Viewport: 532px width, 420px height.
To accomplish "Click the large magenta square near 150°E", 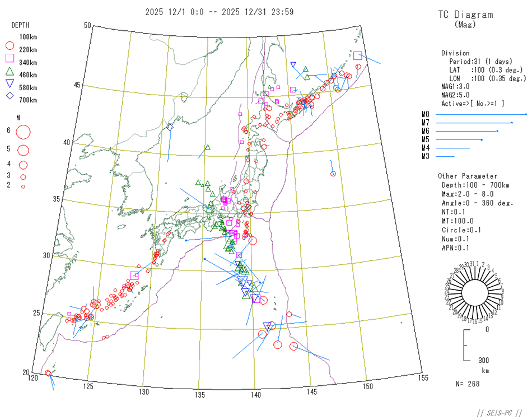I will [x=358, y=55].
